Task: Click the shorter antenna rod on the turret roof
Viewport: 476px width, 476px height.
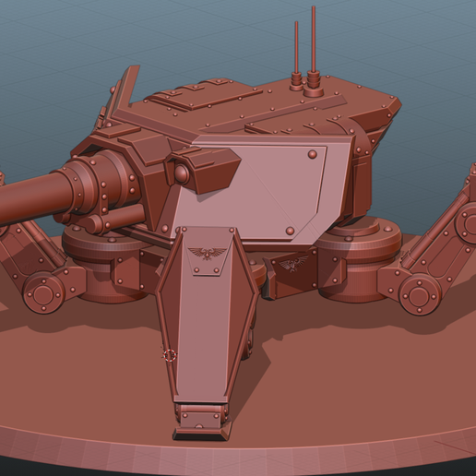Action: click(x=296, y=48)
